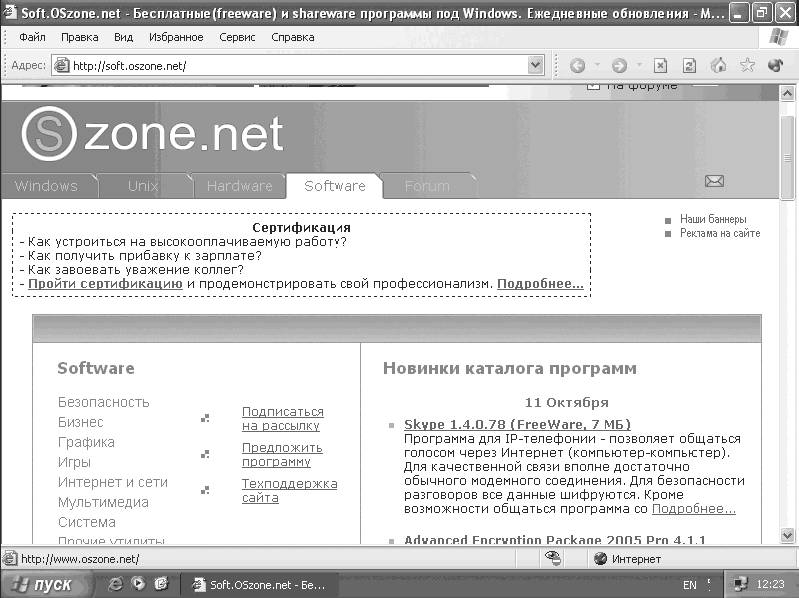Switch to the Forum site tab

428,186
